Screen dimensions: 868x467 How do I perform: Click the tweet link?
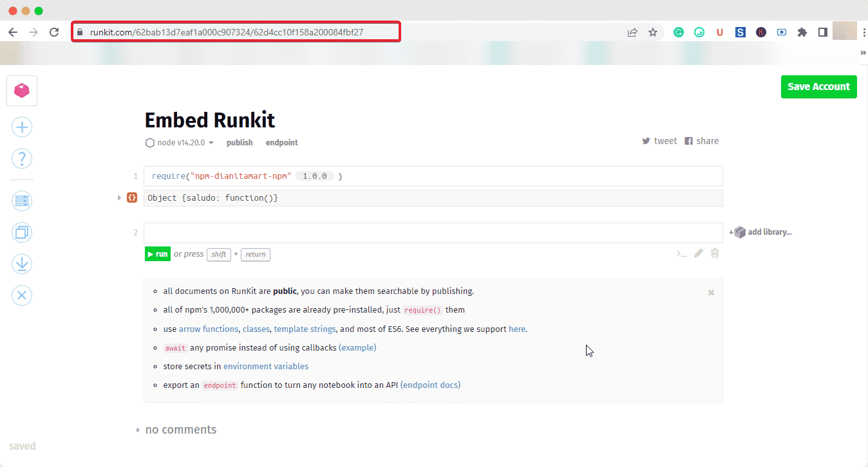point(659,141)
